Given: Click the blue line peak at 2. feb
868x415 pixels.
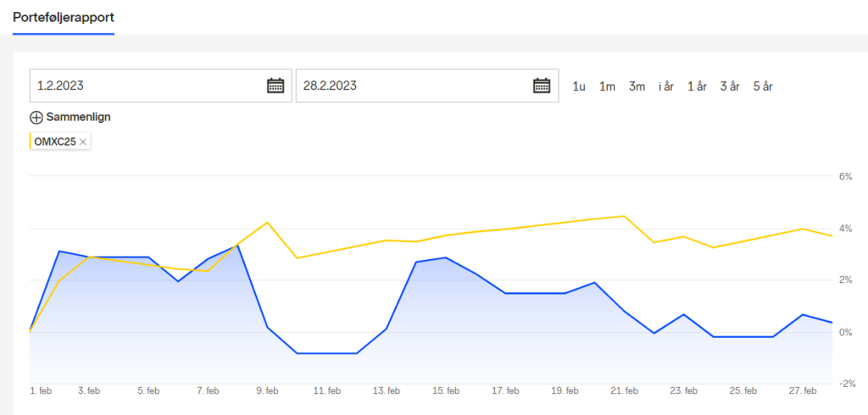Looking at the screenshot, I should [58, 252].
